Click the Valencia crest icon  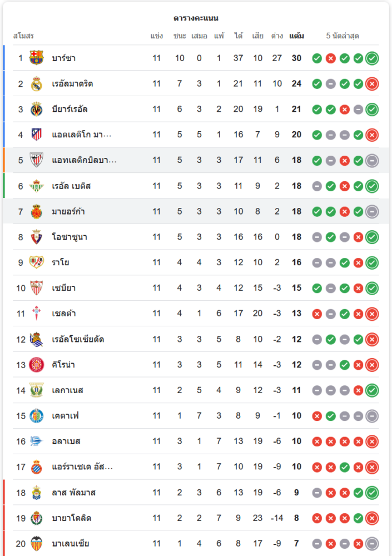[37, 544]
